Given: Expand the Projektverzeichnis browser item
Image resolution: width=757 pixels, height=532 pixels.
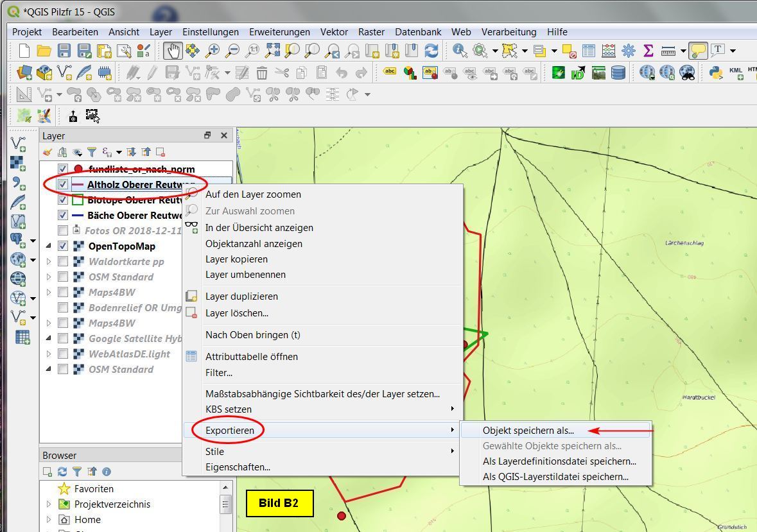Looking at the screenshot, I should [x=49, y=504].
